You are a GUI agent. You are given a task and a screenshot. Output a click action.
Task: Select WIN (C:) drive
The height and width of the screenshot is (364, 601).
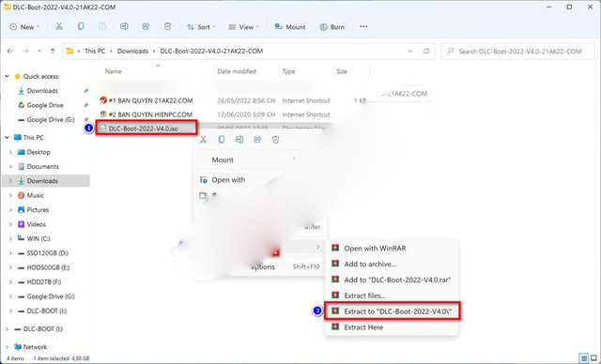[39, 238]
